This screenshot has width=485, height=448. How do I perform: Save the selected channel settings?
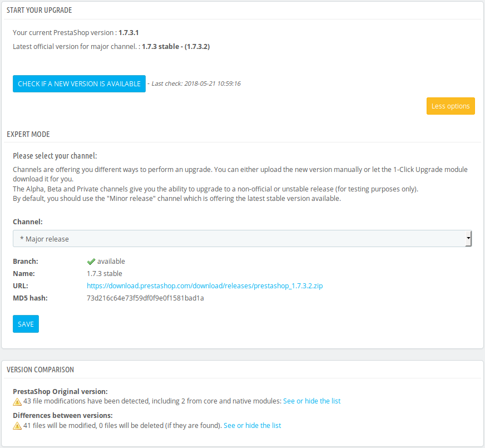click(x=26, y=324)
